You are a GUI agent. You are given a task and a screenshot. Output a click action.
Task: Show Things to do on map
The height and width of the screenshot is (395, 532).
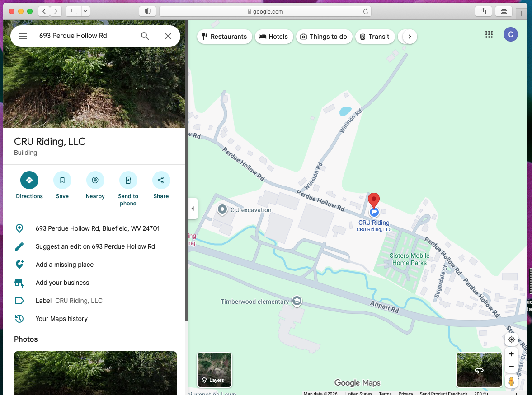click(x=324, y=37)
